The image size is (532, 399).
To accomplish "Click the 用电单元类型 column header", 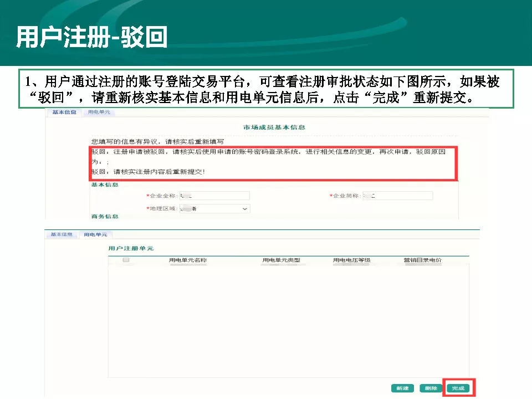I will [x=282, y=260].
